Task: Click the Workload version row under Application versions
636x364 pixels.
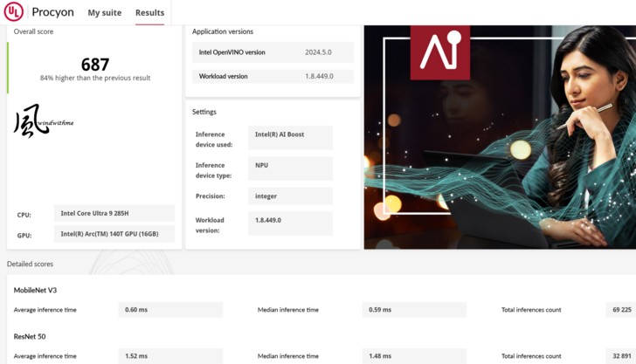Action: pyautogui.click(x=273, y=77)
